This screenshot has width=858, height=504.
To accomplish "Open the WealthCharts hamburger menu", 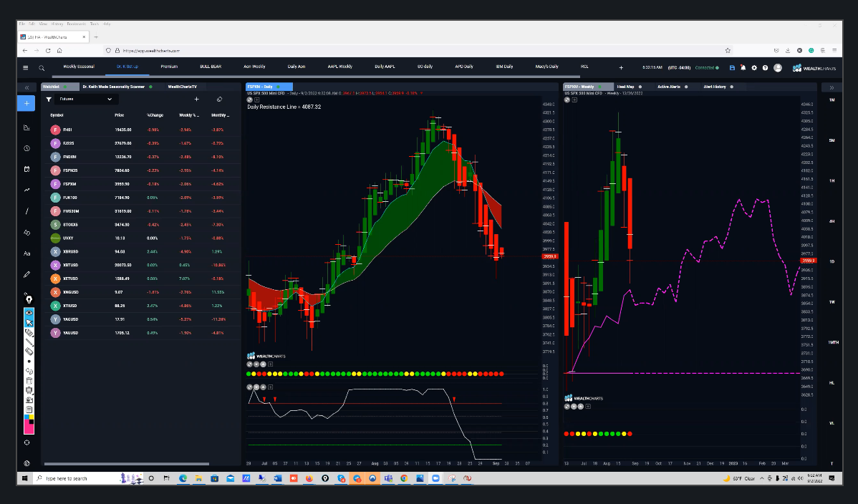I will pos(25,68).
